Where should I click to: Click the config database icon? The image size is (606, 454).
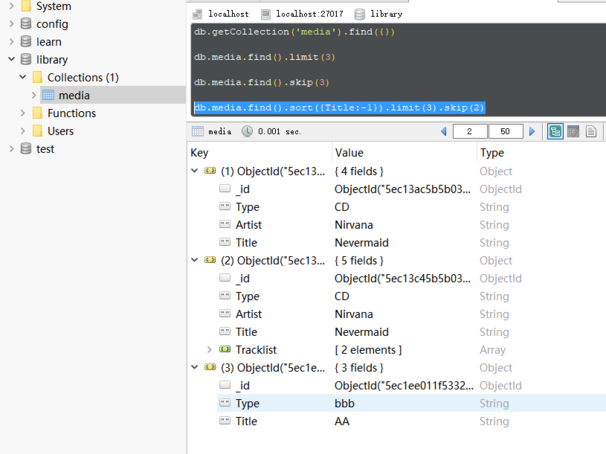point(26,24)
